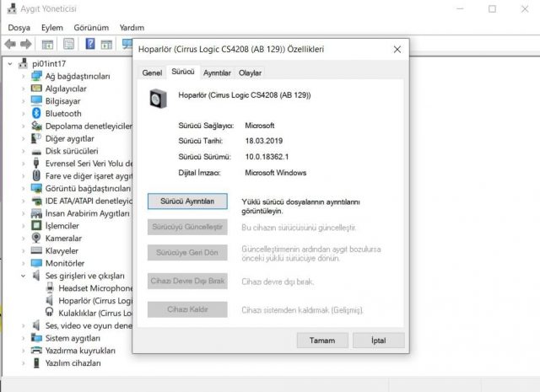
Task: Expand the Disk sürücüleri category
Action: click(23, 151)
